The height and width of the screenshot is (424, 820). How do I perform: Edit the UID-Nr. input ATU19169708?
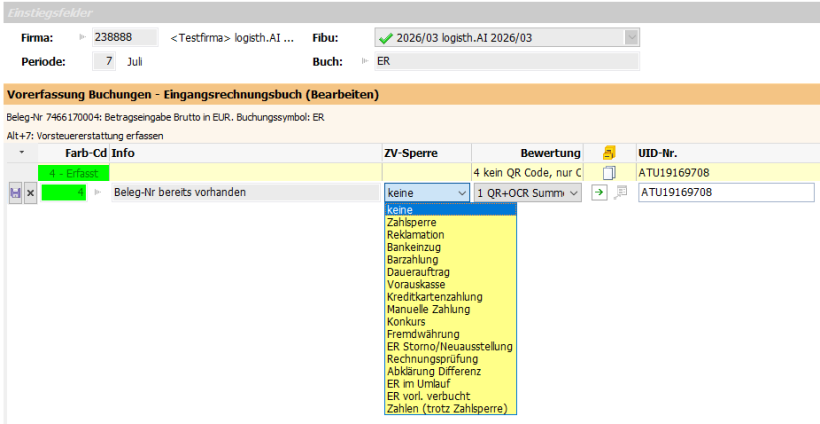click(726, 192)
